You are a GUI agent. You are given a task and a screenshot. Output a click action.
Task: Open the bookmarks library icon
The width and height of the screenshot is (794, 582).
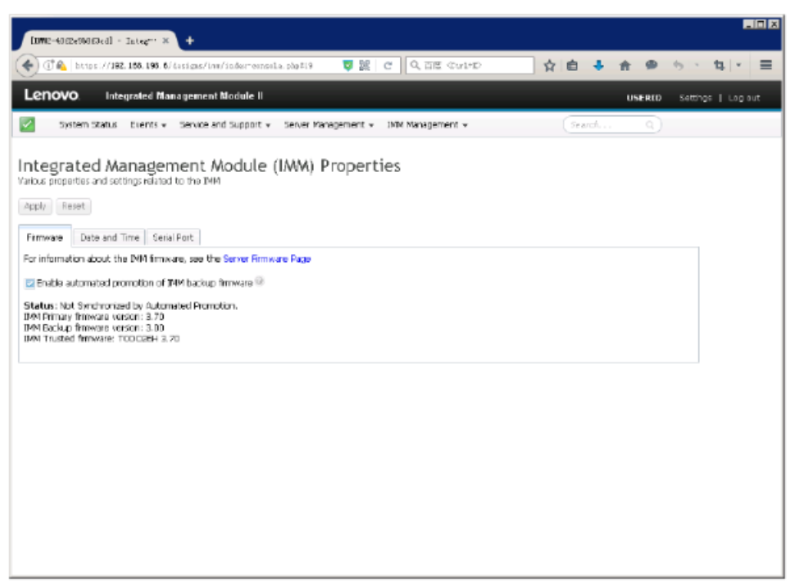572,65
